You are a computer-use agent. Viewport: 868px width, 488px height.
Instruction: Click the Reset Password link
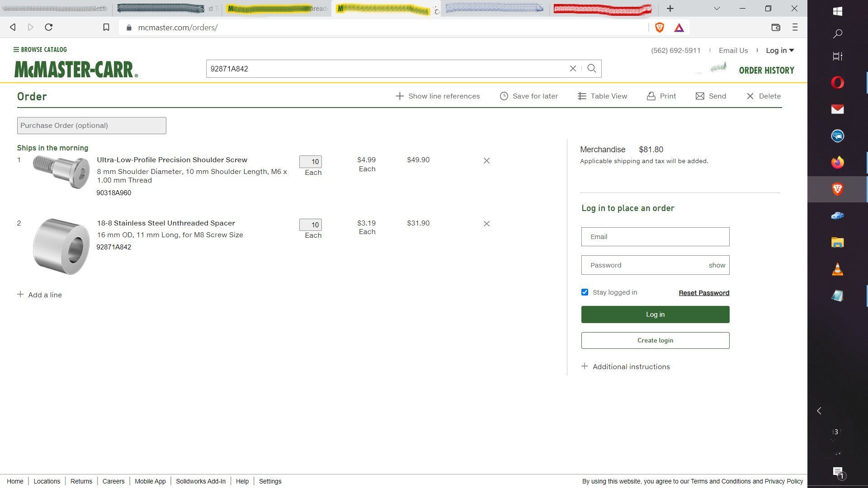[x=704, y=293]
